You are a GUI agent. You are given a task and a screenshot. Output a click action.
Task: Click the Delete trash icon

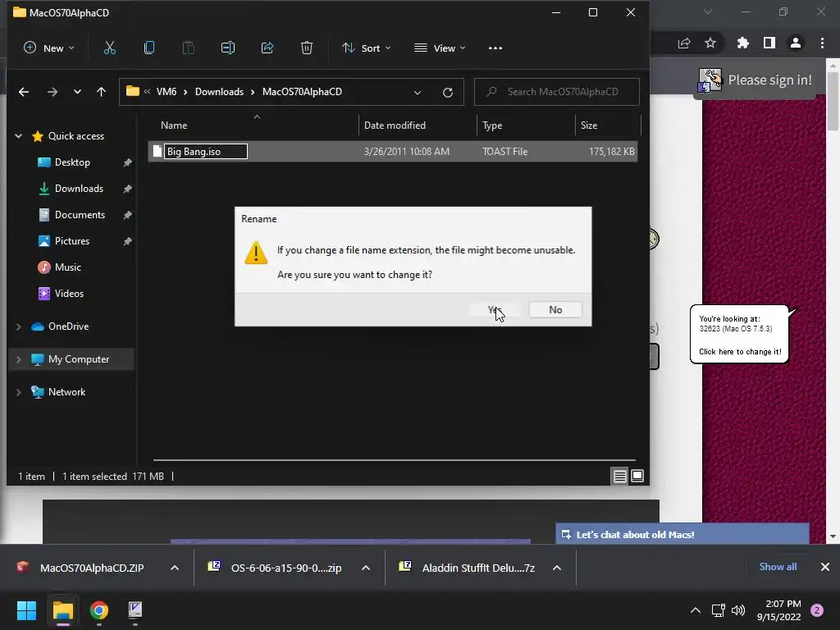click(x=307, y=48)
